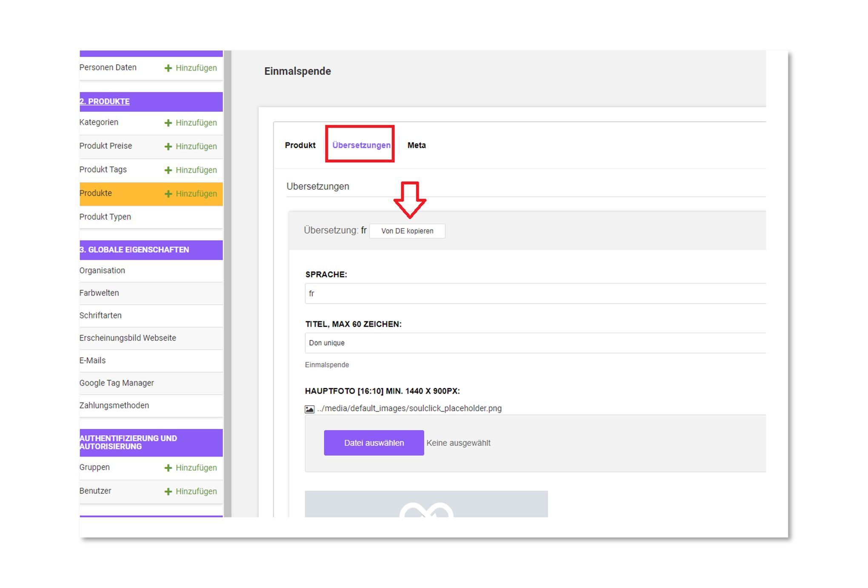
Task: Open Produkt Typen in sidebar
Action: (105, 217)
